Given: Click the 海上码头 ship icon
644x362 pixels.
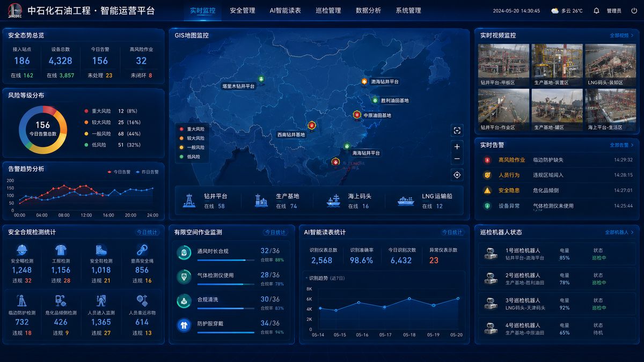Looking at the screenshot, I should (x=333, y=201).
